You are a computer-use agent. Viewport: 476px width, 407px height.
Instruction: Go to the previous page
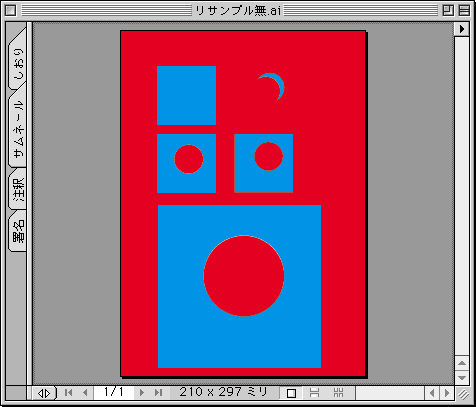pos(85,393)
